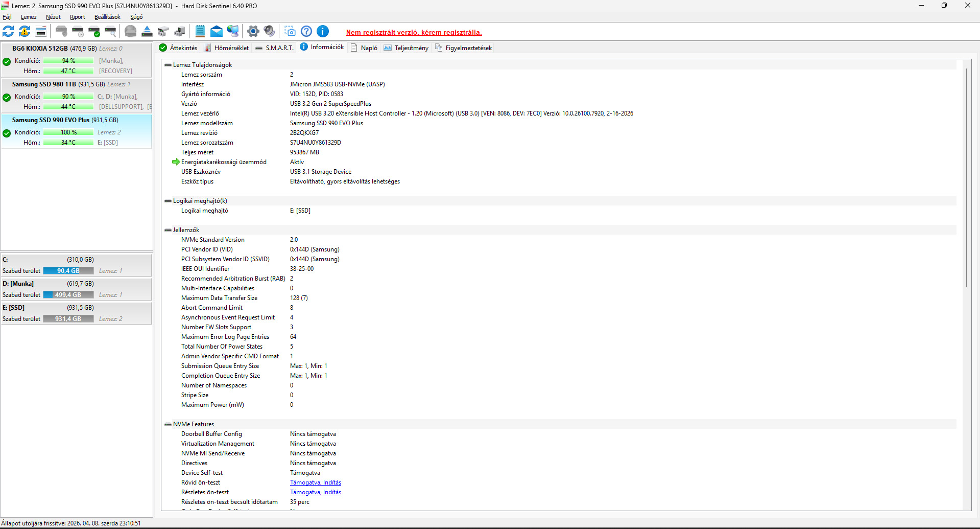Collapse the Lemez Tulajdonságok section

[168, 65]
